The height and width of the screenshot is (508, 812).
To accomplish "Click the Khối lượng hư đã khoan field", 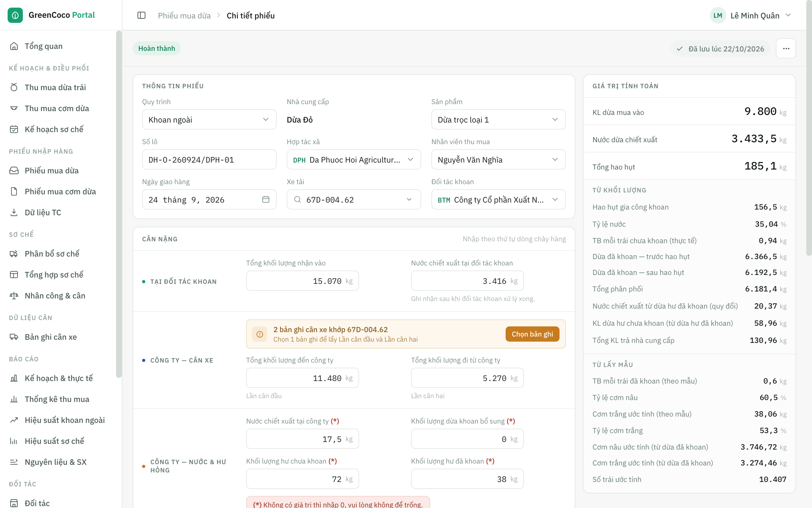I will point(467,479).
